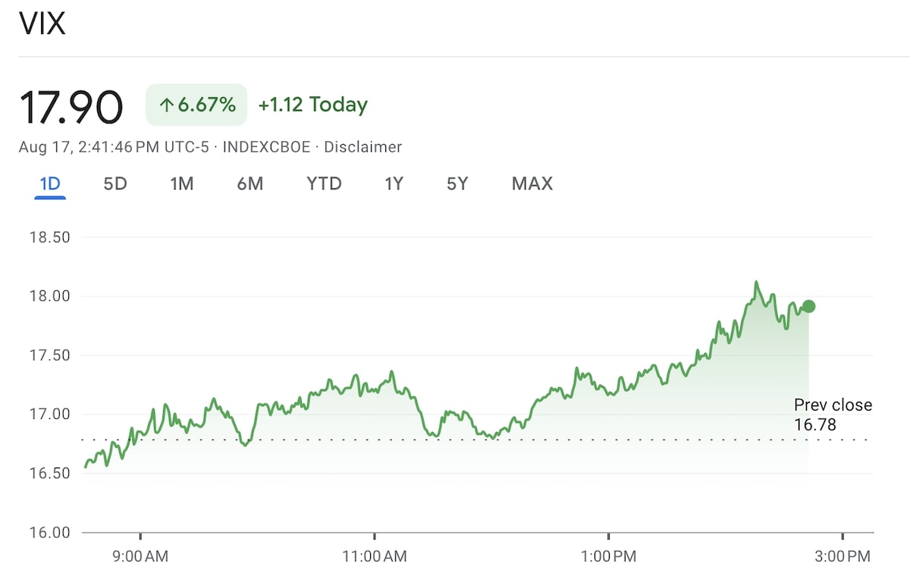The image size is (910, 588).
Task: Open the Disclaimer link
Action: point(363,147)
